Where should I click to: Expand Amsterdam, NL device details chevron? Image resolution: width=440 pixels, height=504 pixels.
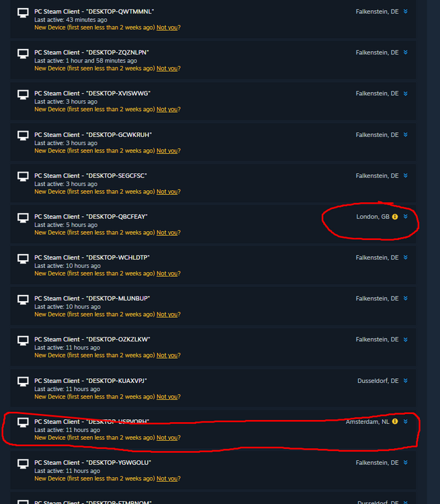tap(406, 421)
